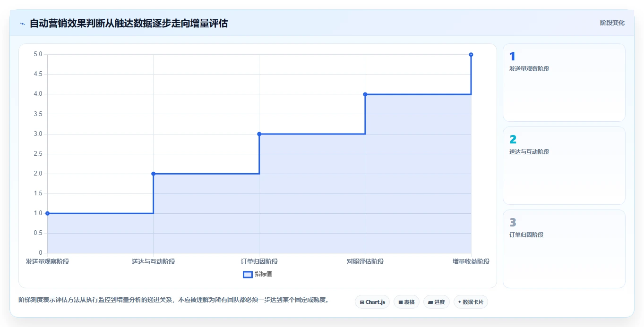This screenshot has height=327, width=644.
Task: Click the y-axis tick 0.5
Action: pyautogui.click(x=38, y=233)
